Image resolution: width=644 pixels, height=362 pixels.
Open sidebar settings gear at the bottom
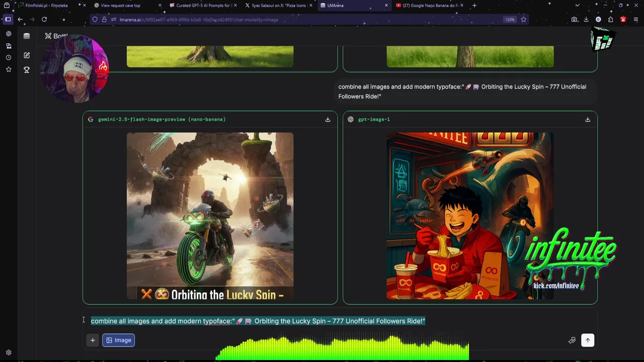[9, 353]
